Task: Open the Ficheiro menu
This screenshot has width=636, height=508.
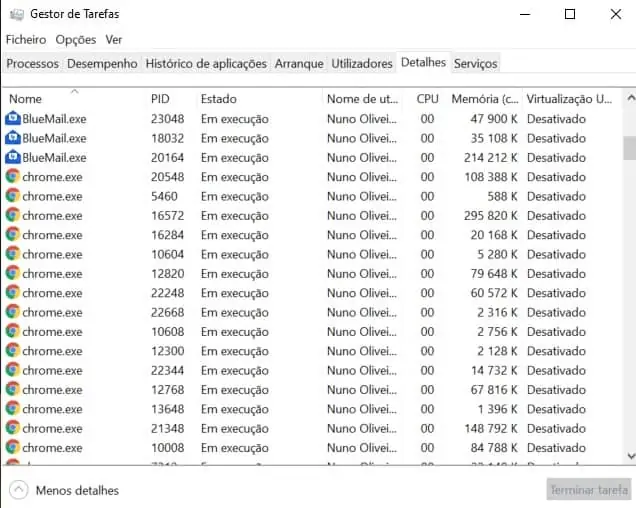Action: point(26,39)
